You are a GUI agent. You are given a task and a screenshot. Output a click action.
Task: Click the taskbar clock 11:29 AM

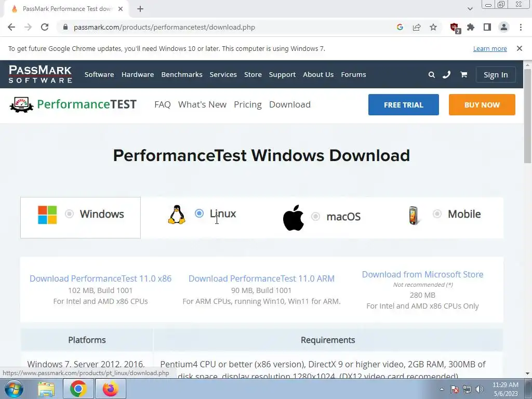[505, 389]
